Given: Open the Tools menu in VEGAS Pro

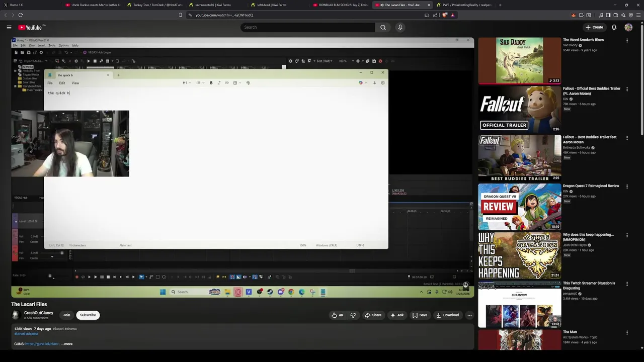Looking at the screenshot, I should coord(52,45).
